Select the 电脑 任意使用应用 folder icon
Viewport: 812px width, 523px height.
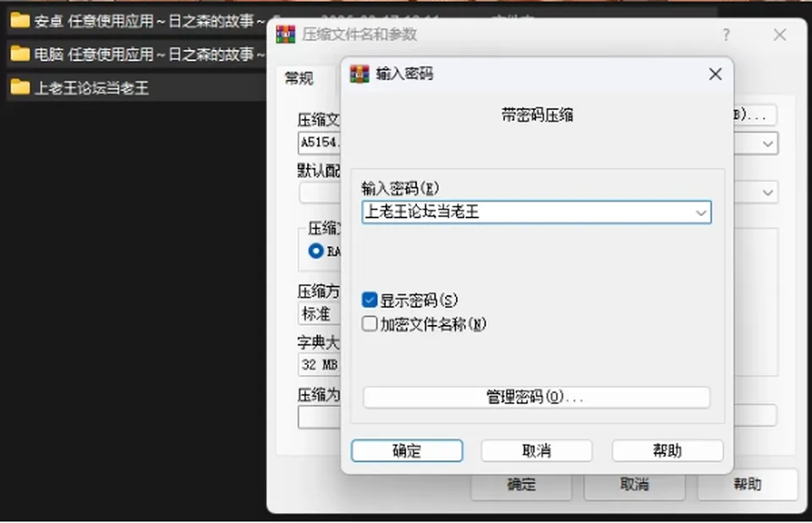(x=20, y=53)
